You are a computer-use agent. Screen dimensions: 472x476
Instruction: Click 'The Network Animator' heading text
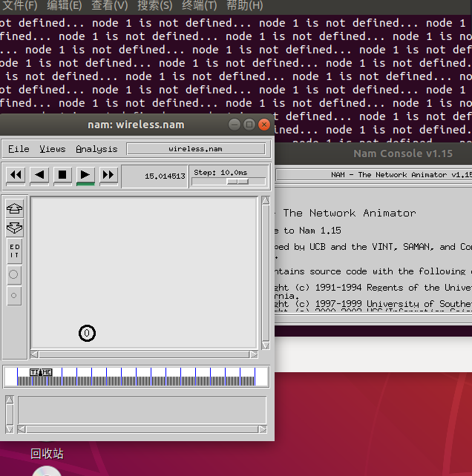pyautogui.click(x=350, y=213)
